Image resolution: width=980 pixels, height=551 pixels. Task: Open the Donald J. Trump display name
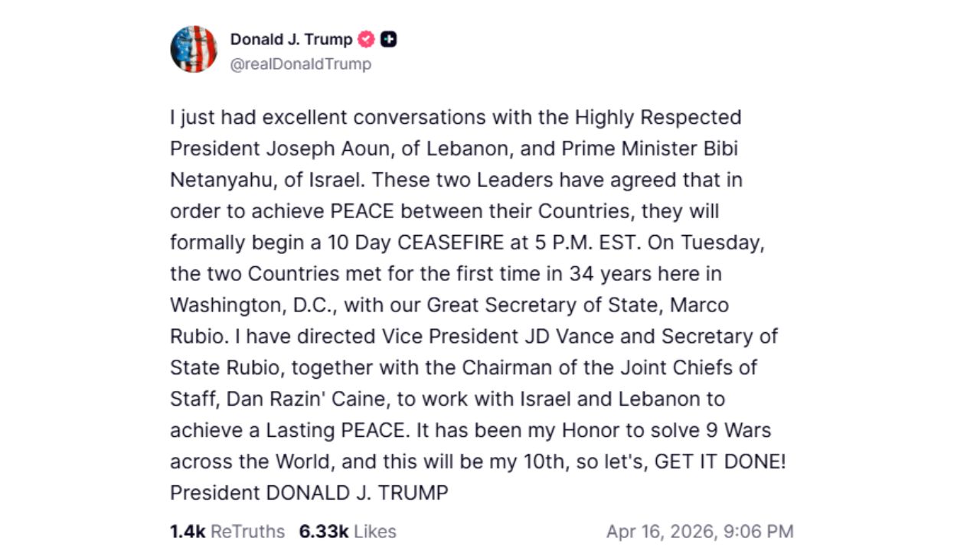pos(291,39)
